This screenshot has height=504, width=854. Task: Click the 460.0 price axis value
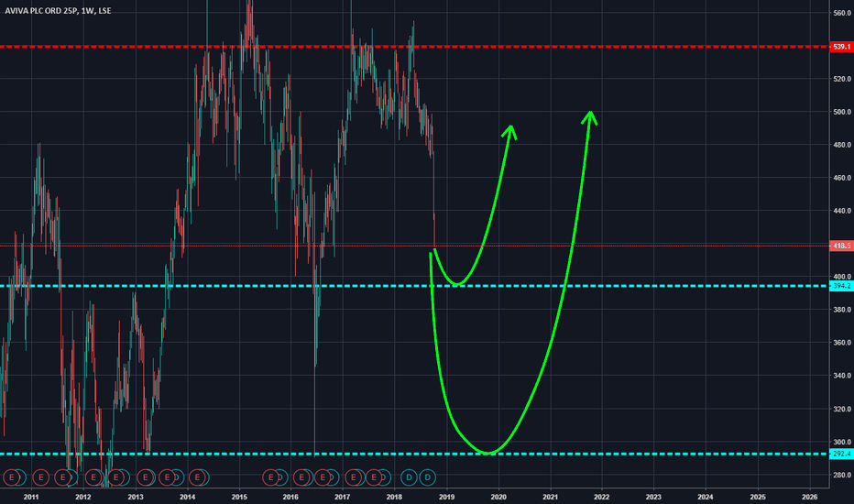click(842, 178)
